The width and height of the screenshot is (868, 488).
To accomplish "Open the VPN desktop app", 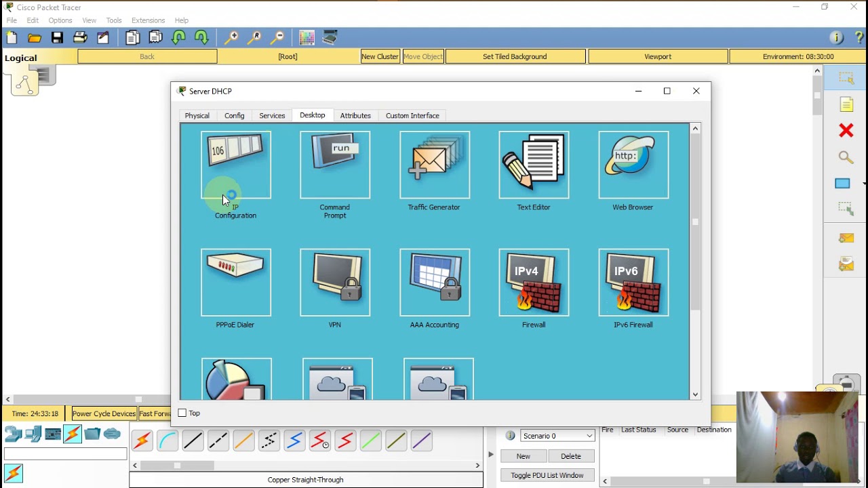I will tap(335, 283).
